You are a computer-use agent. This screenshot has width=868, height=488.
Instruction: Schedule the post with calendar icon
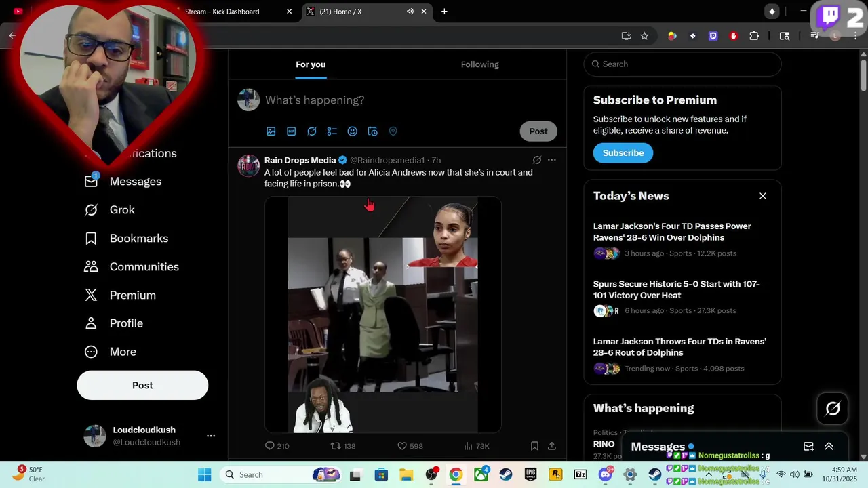[x=372, y=131]
